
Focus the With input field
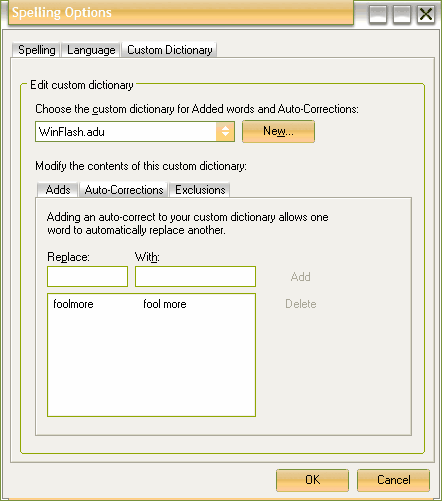click(195, 276)
